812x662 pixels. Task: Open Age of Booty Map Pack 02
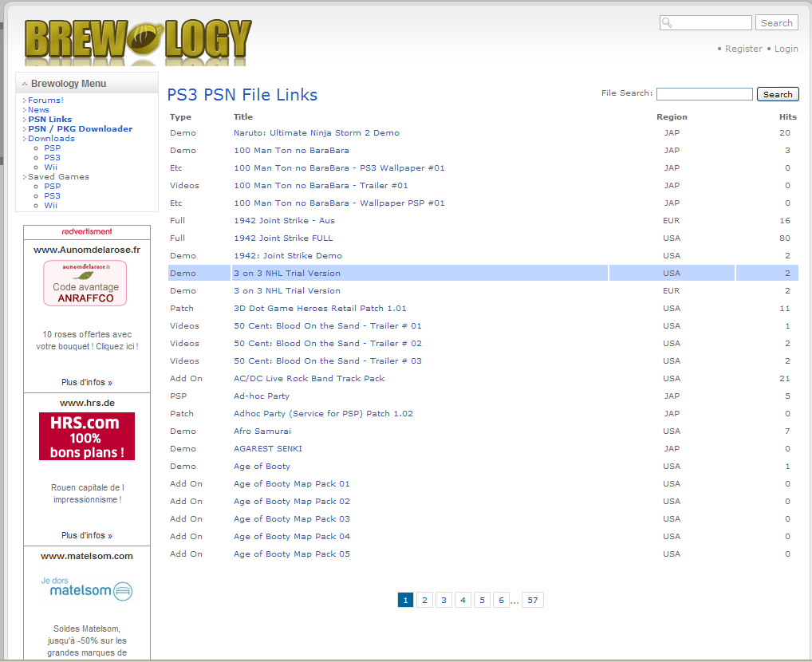(292, 502)
